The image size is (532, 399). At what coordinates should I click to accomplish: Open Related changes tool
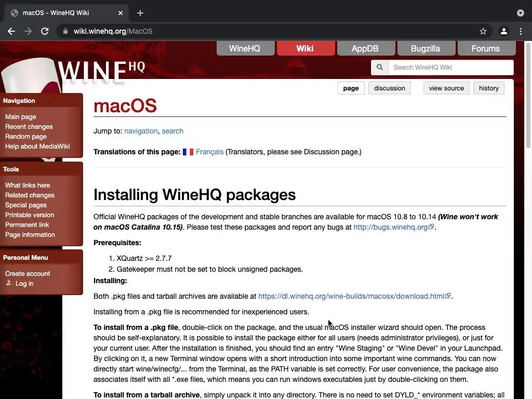(30, 195)
